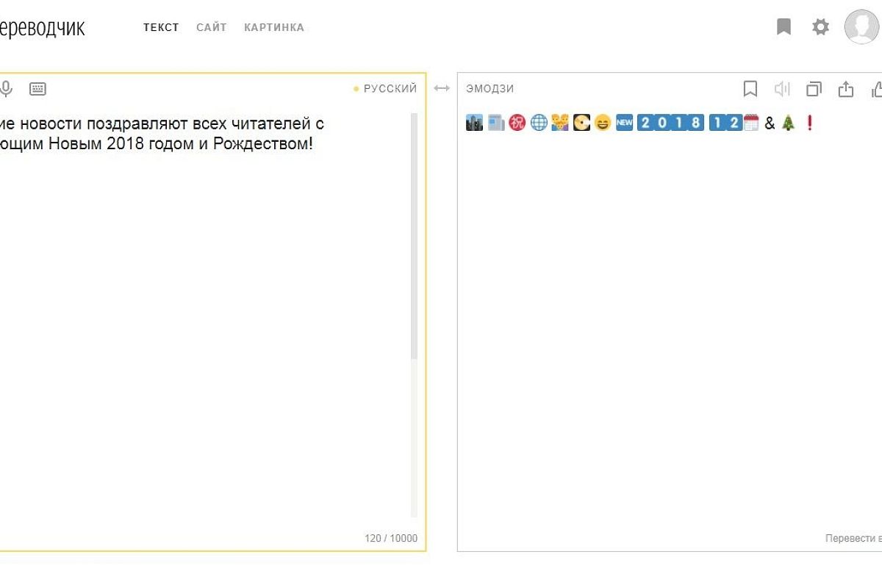Viewport: 882px width, 588px height.
Task: Copy the emoji translation
Action: tap(814, 89)
